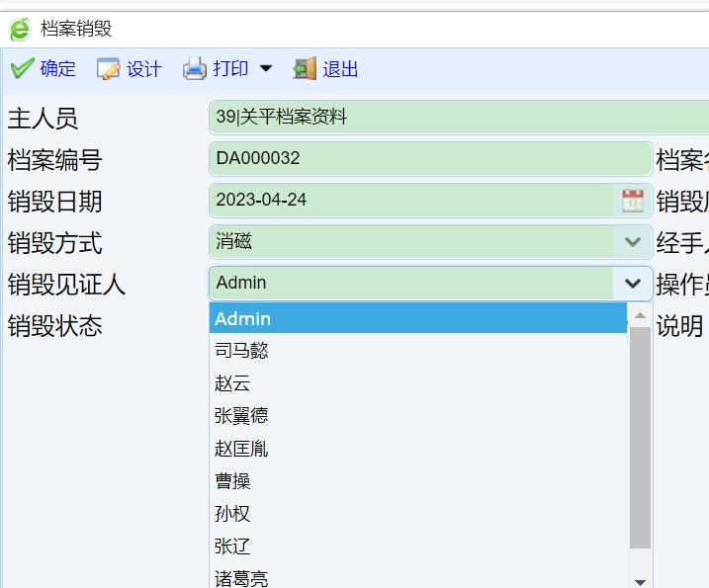Click the dropdown list scrollbar thumb

point(640,435)
